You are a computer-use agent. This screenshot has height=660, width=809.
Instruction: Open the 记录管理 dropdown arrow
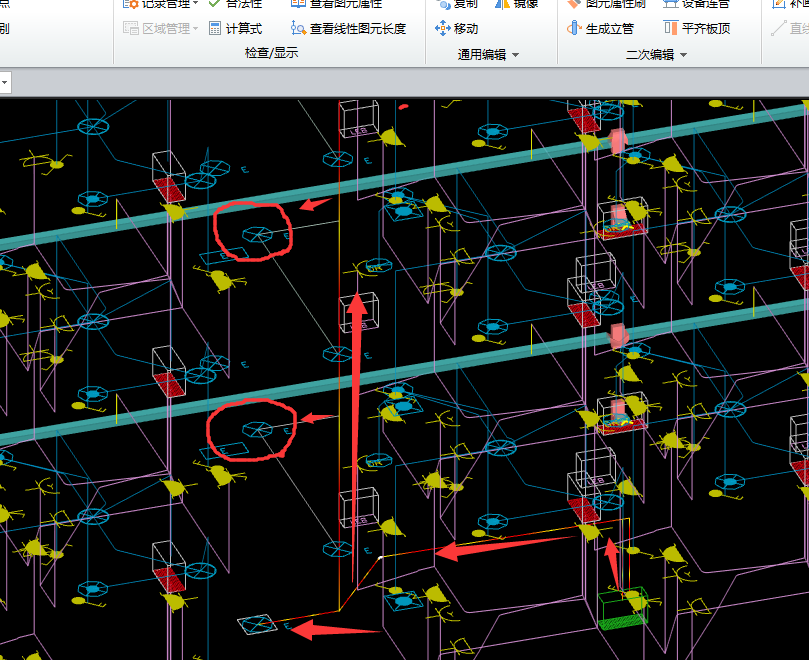[x=196, y=4]
